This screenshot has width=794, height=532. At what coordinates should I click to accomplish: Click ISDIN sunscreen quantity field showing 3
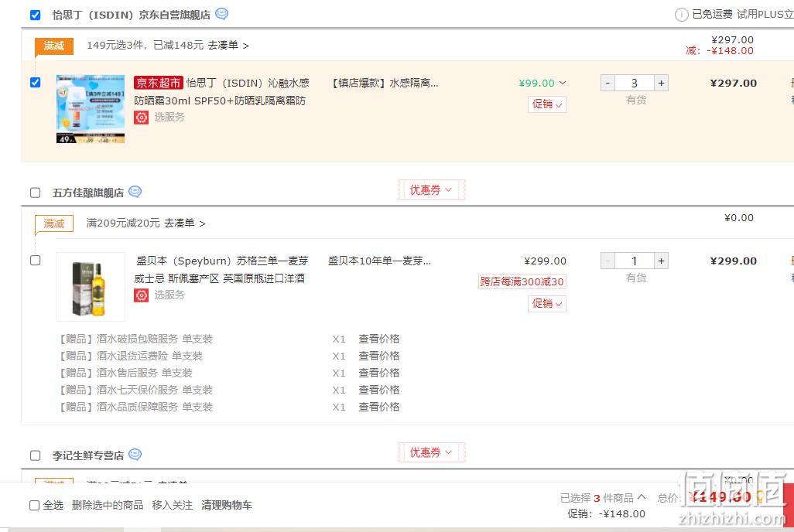coord(634,83)
